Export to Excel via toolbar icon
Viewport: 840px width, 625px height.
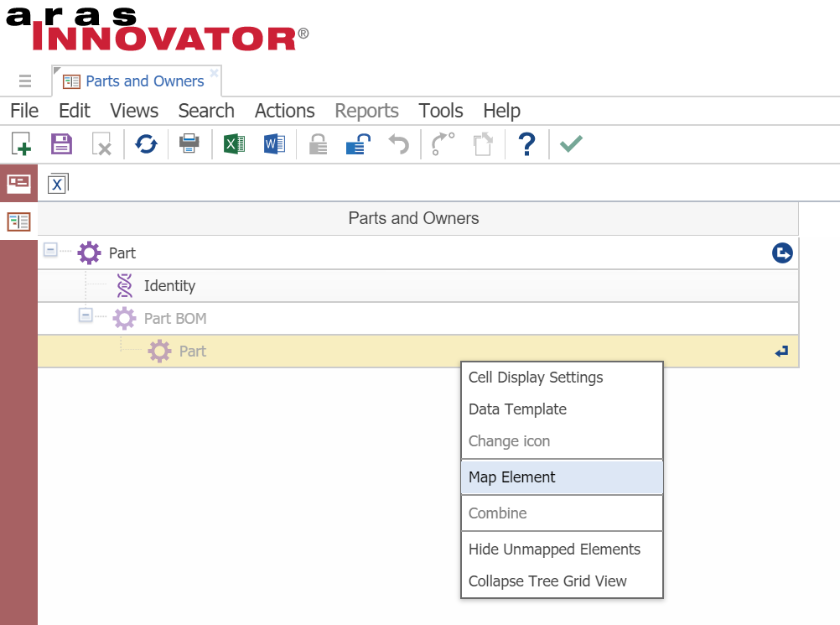pyautogui.click(x=234, y=144)
